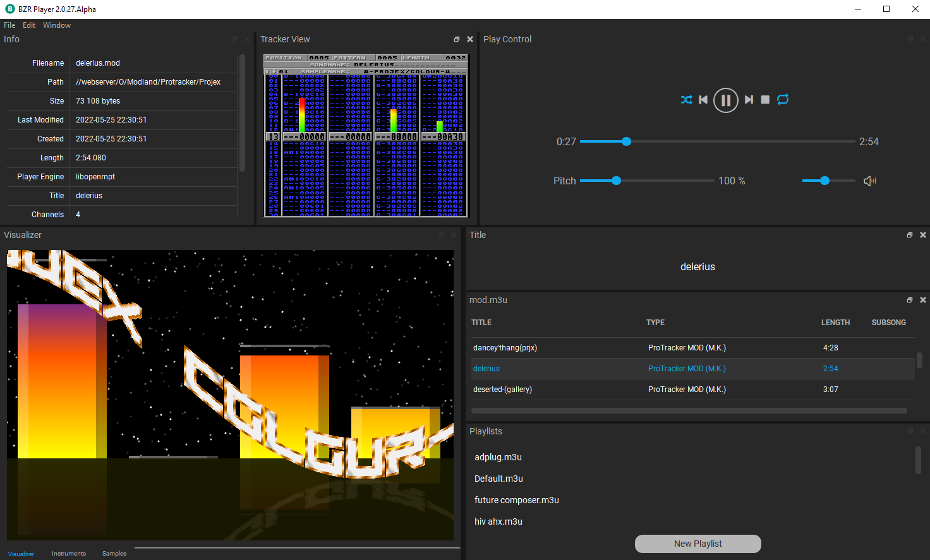930x560 pixels.
Task: Click the Path value in Info
Action: click(x=148, y=82)
